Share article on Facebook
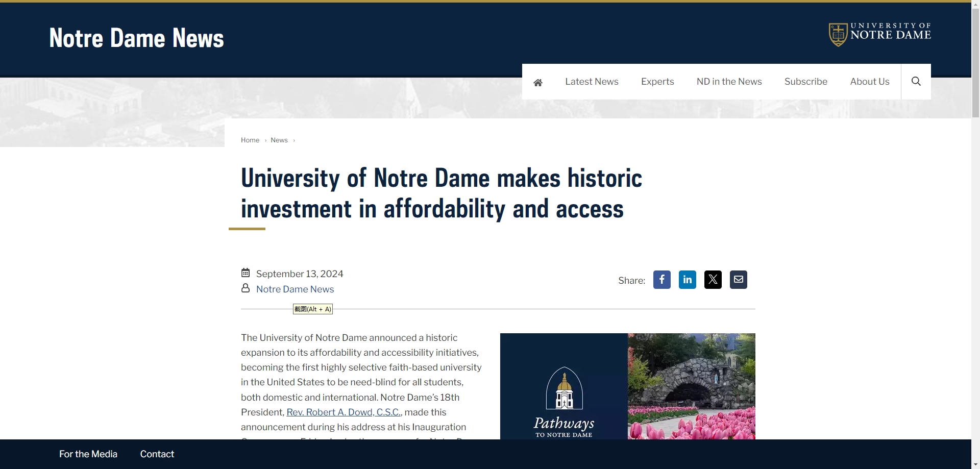 pyautogui.click(x=662, y=280)
